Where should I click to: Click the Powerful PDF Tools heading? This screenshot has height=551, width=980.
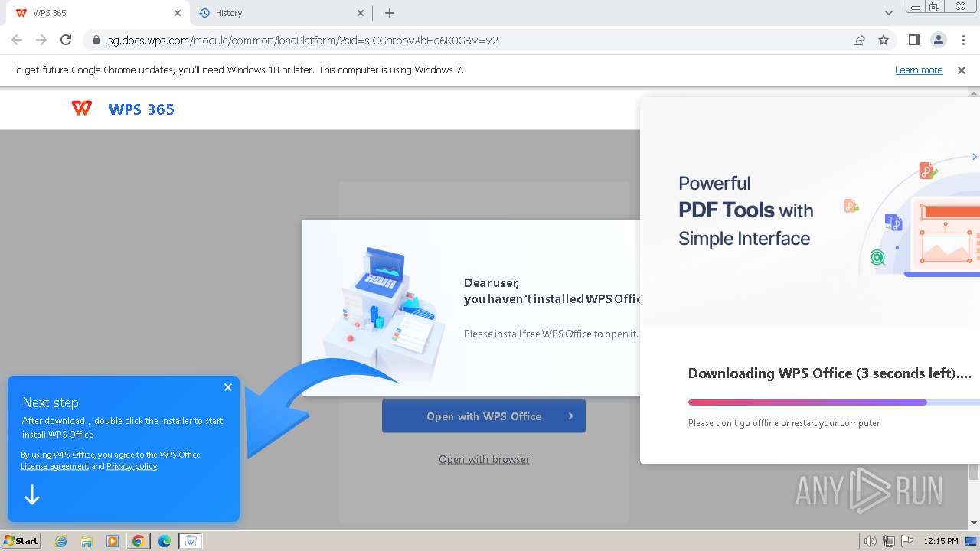746,210
